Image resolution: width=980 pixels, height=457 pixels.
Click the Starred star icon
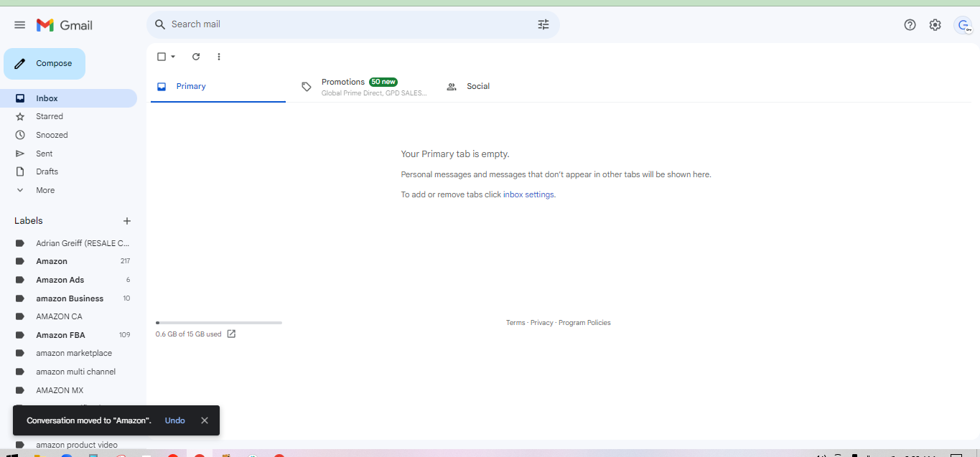pyautogui.click(x=20, y=116)
